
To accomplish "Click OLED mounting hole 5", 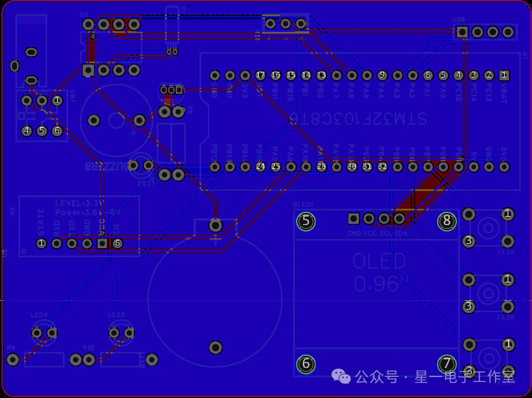I will (x=306, y=222).
